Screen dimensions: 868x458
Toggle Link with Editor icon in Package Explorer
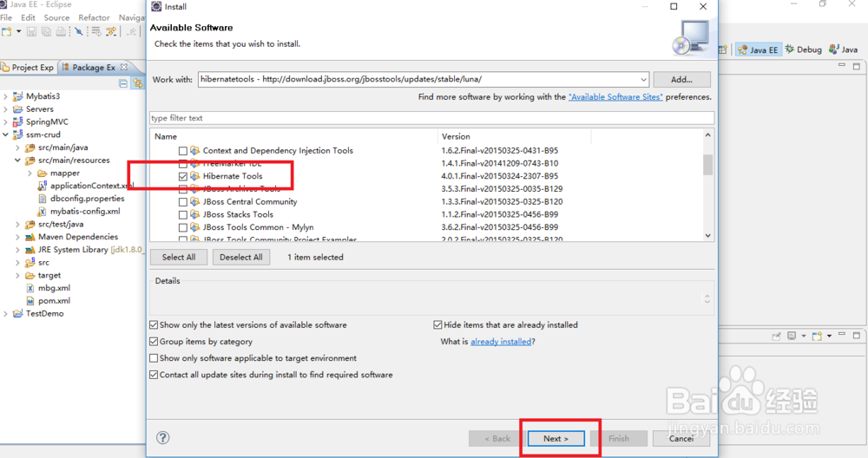coord(137,83)
